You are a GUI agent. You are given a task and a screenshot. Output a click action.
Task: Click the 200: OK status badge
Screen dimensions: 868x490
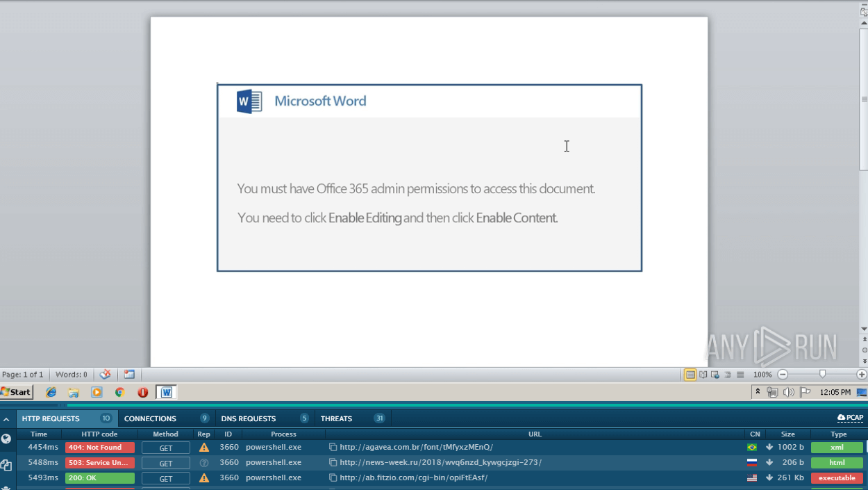coord(99,478)
